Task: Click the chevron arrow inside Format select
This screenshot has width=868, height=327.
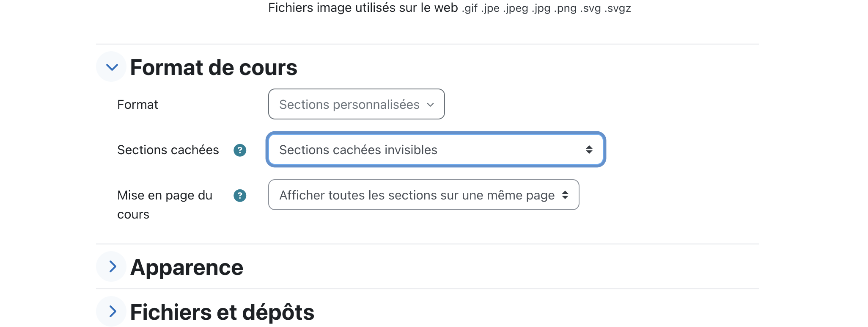Action: tap(431, 105)
